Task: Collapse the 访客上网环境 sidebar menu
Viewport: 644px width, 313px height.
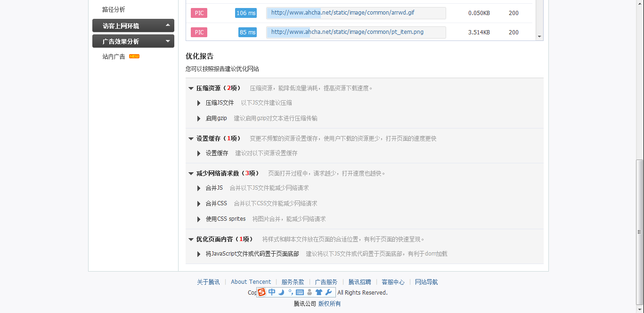Action: [133, 25]
